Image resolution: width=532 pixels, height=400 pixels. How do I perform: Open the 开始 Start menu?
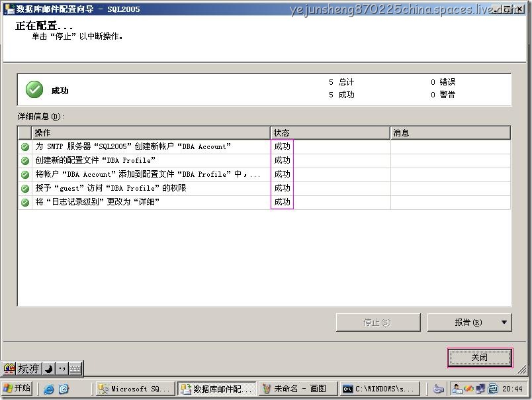click(17, 388)
